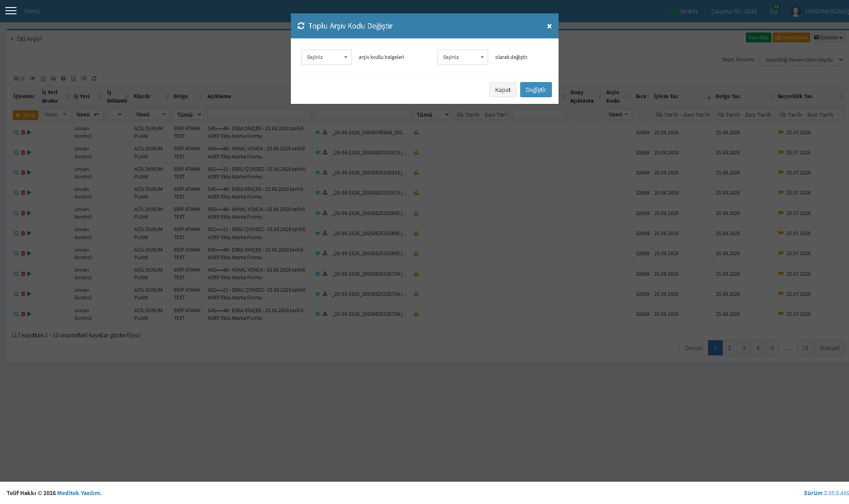Click the print icon in table toolbar
Image resolution: width=849 pixels, height=504 pixels.
click(x=53, y=78)
